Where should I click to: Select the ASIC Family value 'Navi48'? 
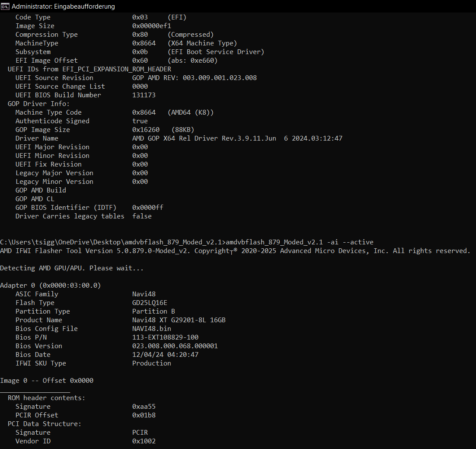pyautogui.click(x=143, y=294)
